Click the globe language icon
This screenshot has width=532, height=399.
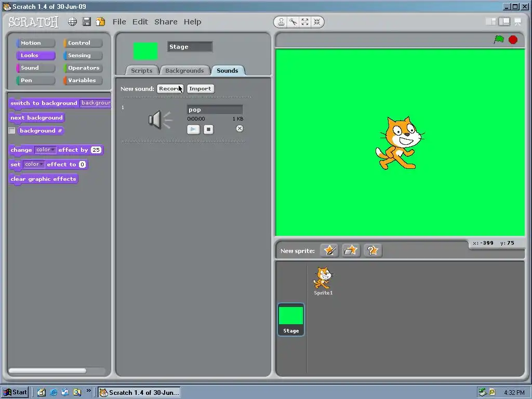pyautogui.click(x=72, y=22)
